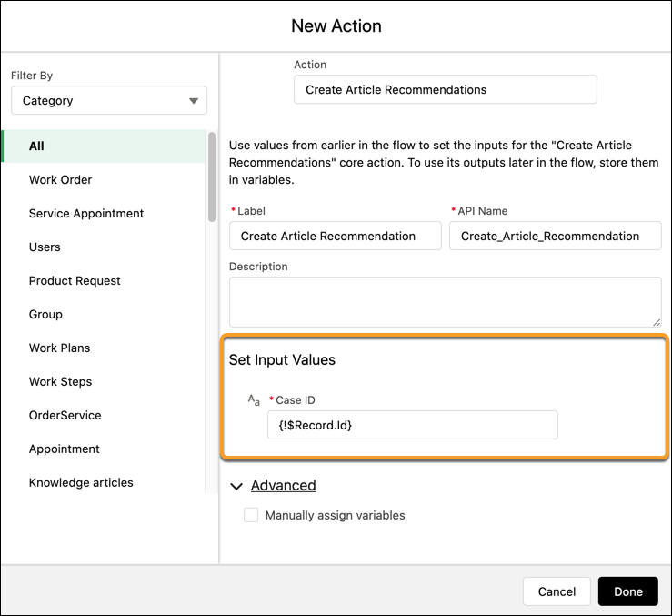Click the Description field resize handle
This screenshot has width=672, height=616.
[x=657, y=323]
